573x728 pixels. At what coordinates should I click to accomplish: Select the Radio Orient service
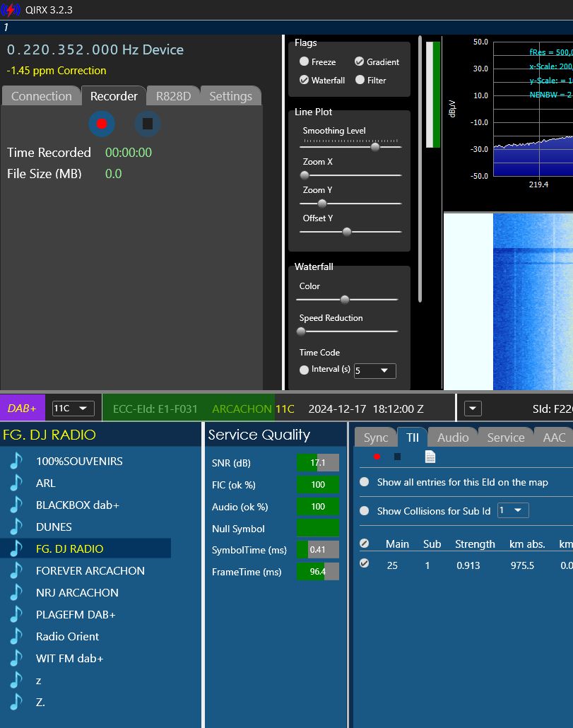67,636
